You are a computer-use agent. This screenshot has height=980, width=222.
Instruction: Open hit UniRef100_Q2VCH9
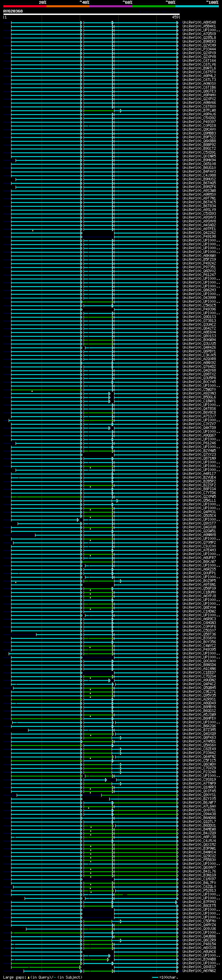(199, 45)
